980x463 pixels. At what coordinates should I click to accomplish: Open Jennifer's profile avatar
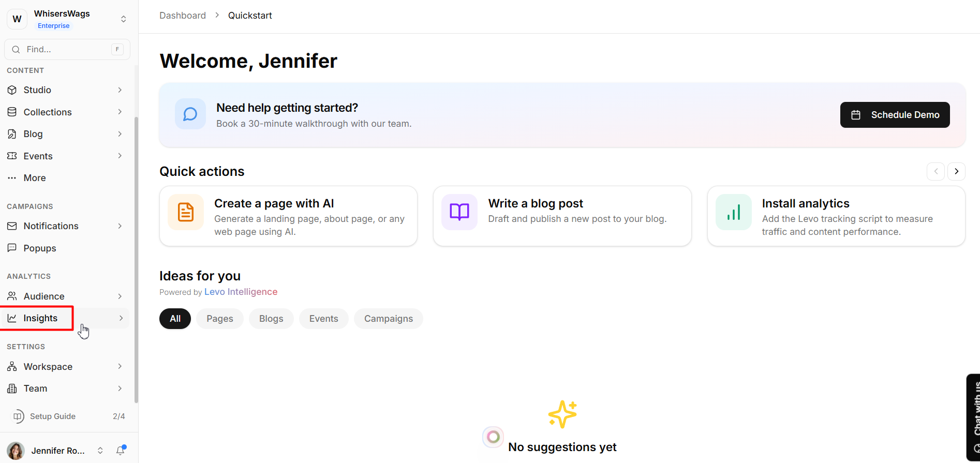pos(16,451)
